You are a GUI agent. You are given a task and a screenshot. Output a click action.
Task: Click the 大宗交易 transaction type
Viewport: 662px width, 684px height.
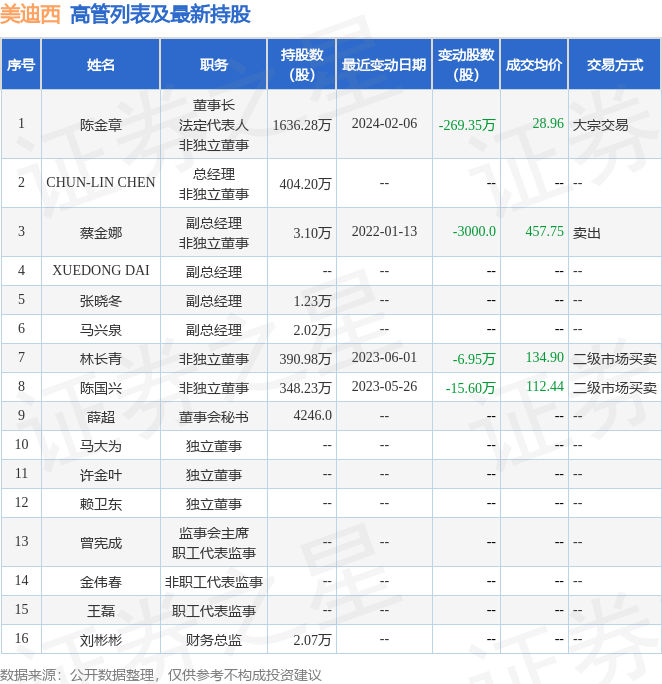601,125
